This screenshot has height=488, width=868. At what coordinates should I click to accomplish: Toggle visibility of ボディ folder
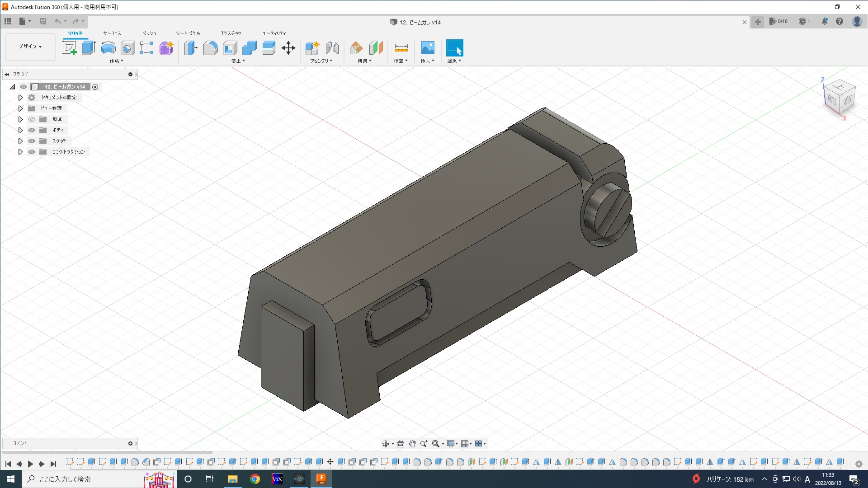point(32,130)
